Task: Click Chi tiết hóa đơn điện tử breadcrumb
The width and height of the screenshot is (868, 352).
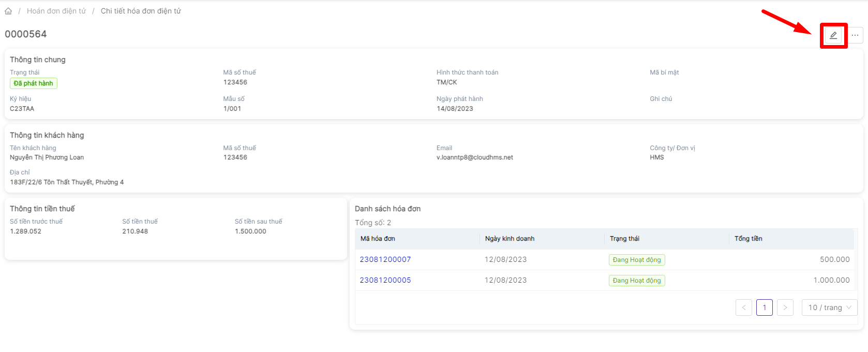Action: coord(141,11)
